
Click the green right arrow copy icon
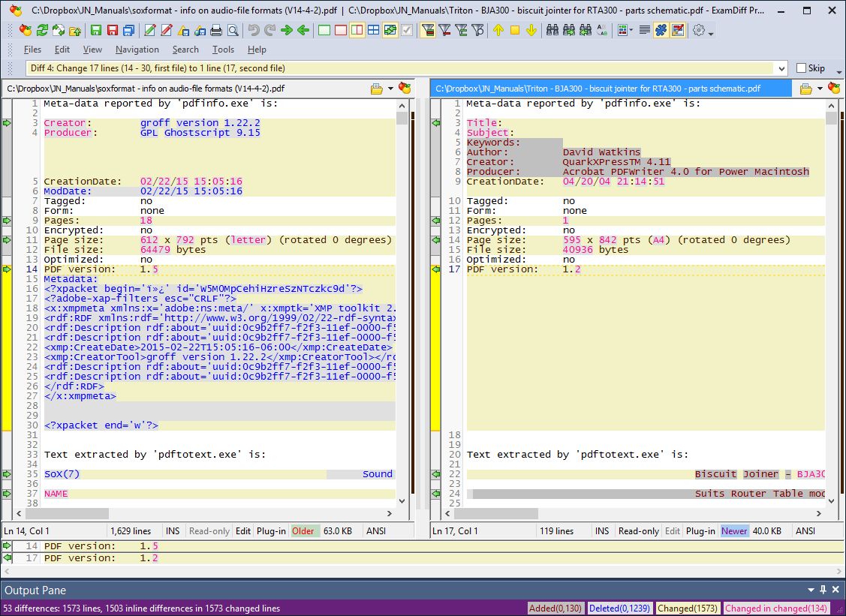point(287,30)
